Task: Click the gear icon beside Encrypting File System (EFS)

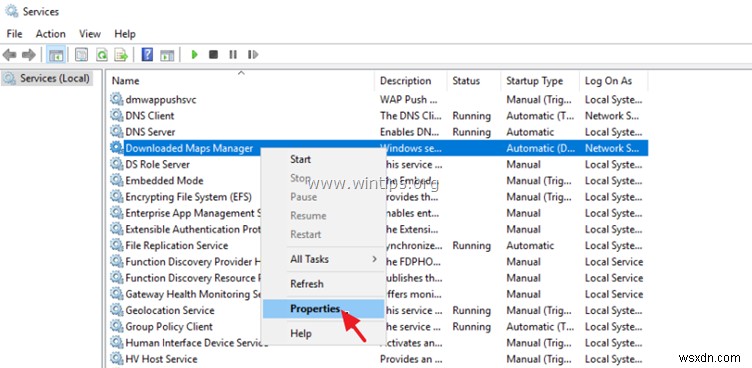Action: pos(116,197)
